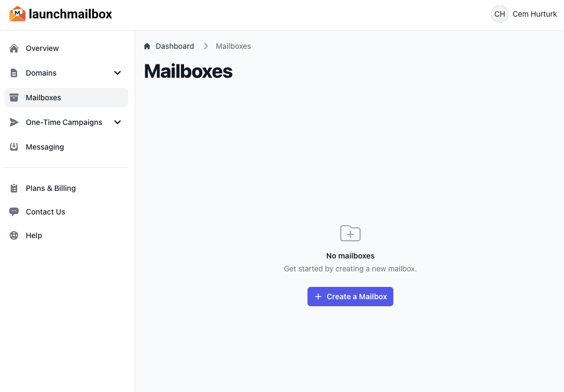Click the No mailboxes heading text

[350, 256]
